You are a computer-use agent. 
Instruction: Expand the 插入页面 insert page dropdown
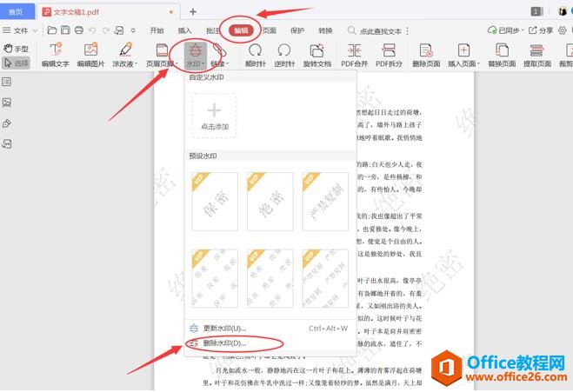[463, 63]
